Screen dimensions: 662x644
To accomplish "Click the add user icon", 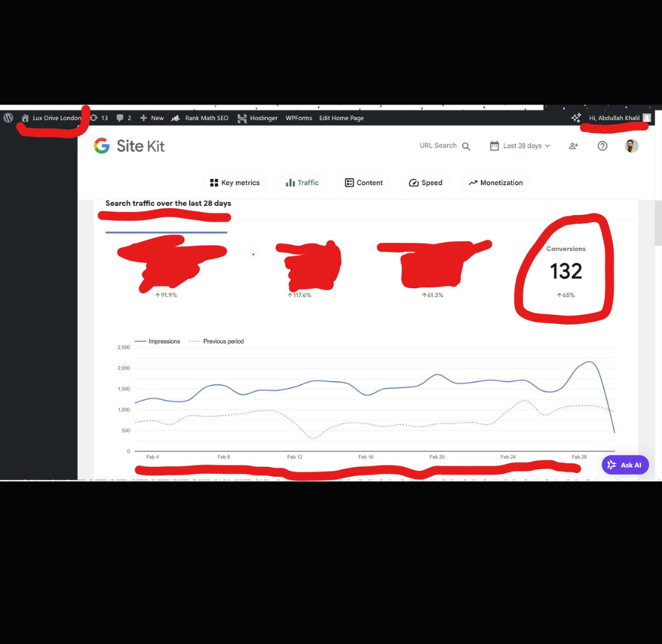I will point(573,146).
